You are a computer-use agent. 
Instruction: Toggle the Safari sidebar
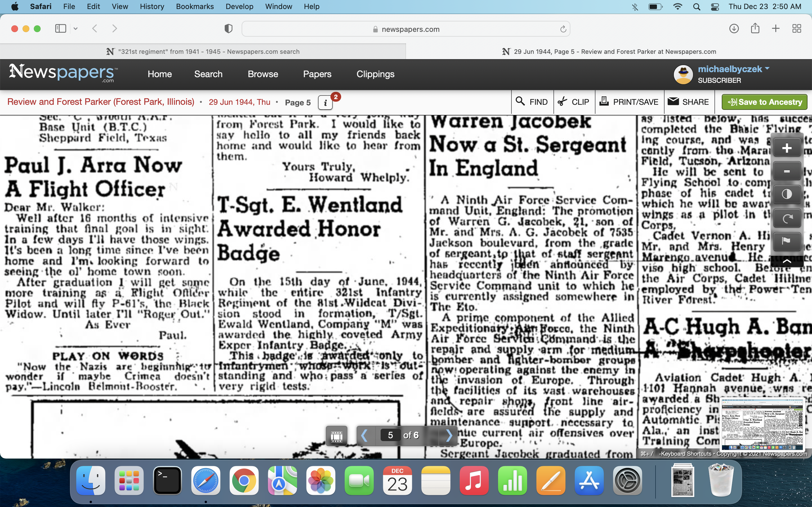tap(60, 29)
